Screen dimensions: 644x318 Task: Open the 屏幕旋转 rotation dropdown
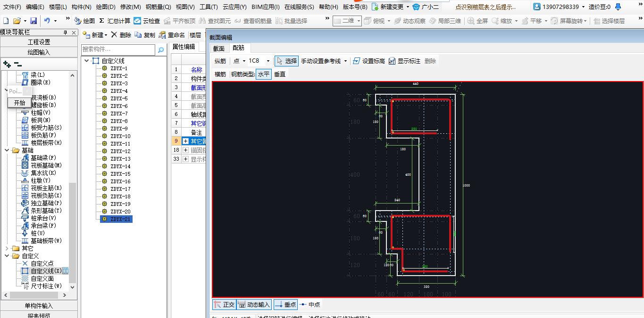pyautogui.click(x=586, y=21)
